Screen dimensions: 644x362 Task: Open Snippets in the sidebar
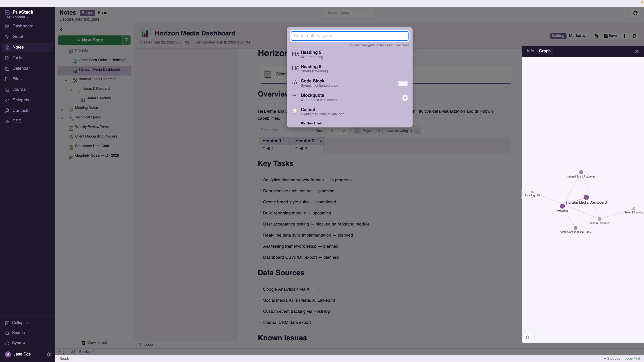click(x=21, y=100)
